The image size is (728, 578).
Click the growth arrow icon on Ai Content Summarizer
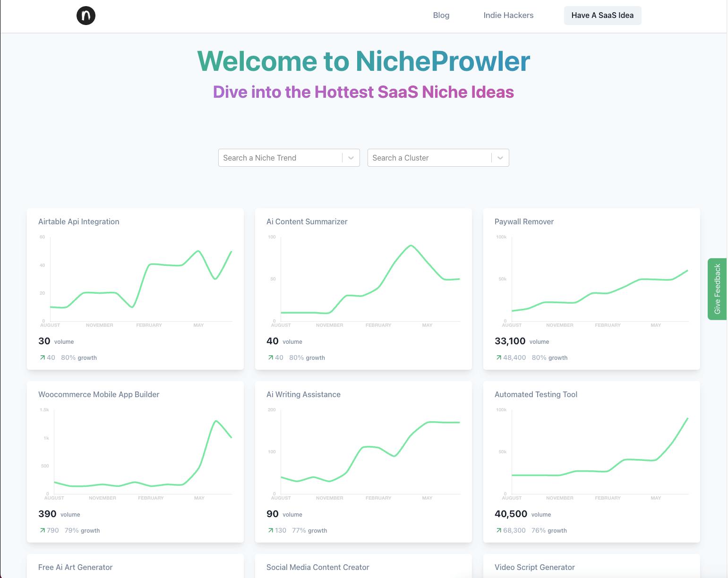click(x=270, y=357)
